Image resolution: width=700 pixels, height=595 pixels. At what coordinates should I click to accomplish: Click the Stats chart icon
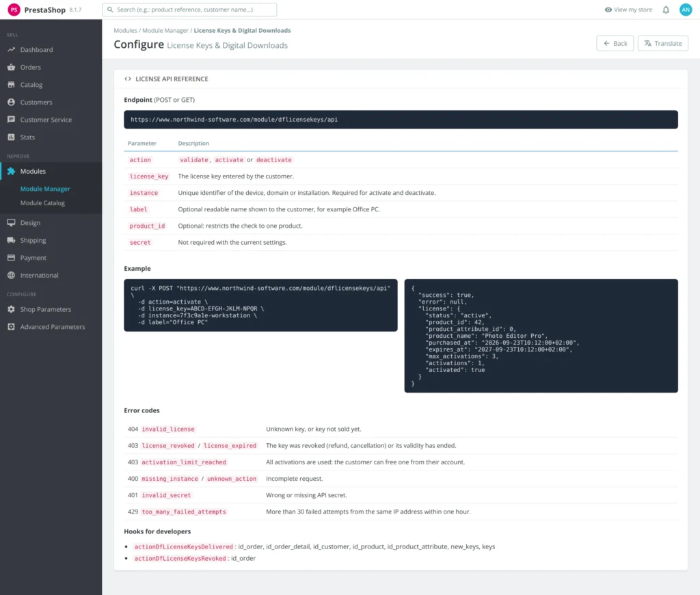coord(11,137)
